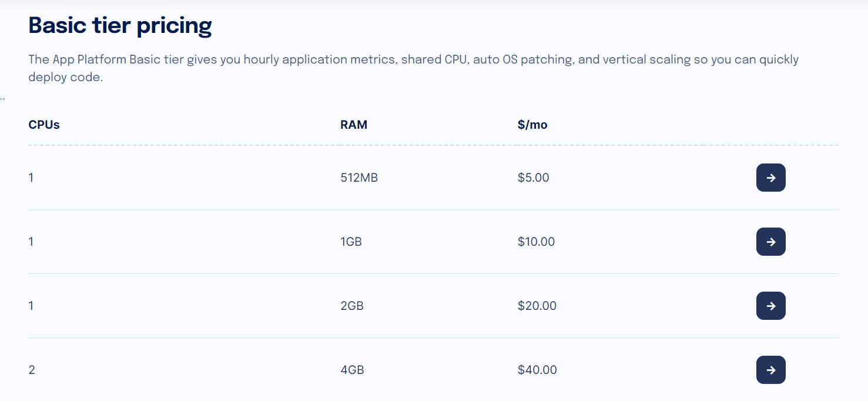Viewport: 868px width, 401px height.
Task: Click the CPU count in the 512MB row
Action: [x=31, y=178]
